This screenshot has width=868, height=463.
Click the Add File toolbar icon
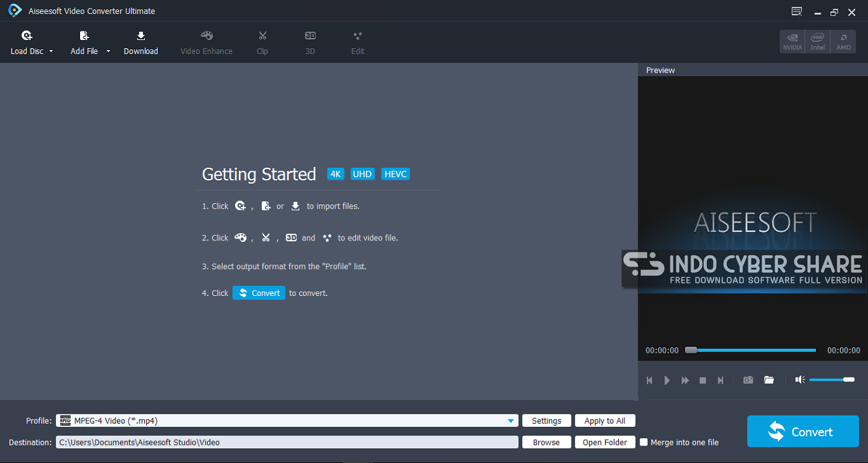pos(84,36)
